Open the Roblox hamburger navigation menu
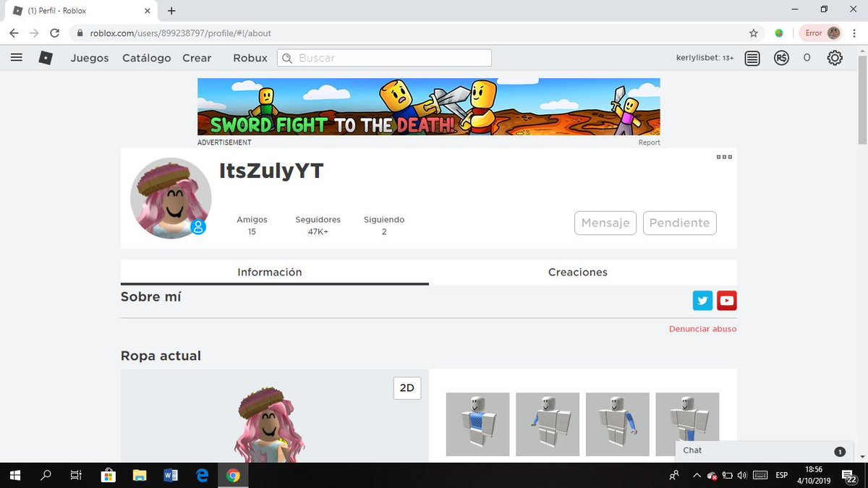This screenshot has height=488, width=868. tap(17, 58)
